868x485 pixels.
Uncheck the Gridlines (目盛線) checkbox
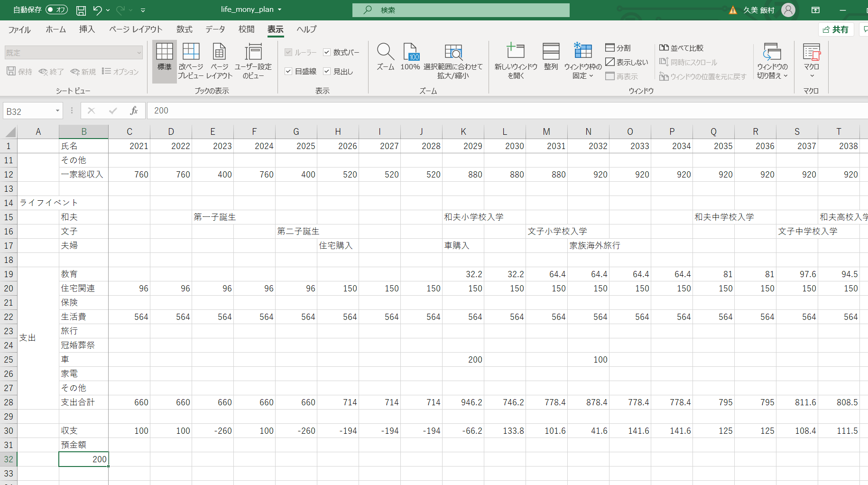288,71
